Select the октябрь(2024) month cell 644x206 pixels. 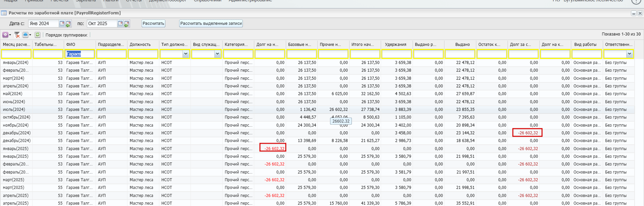16,117
